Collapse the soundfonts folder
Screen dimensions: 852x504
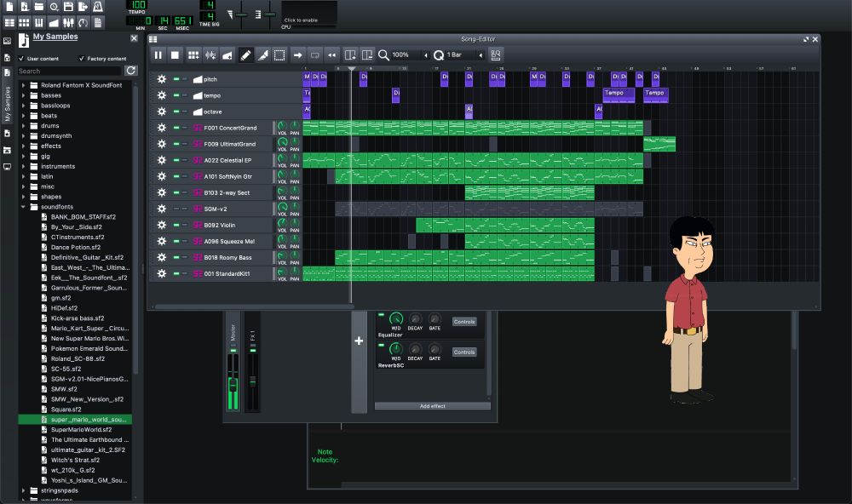[23, 207]
